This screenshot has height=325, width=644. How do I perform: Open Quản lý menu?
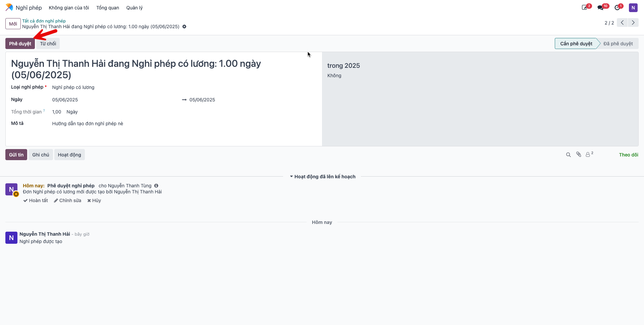135,8
